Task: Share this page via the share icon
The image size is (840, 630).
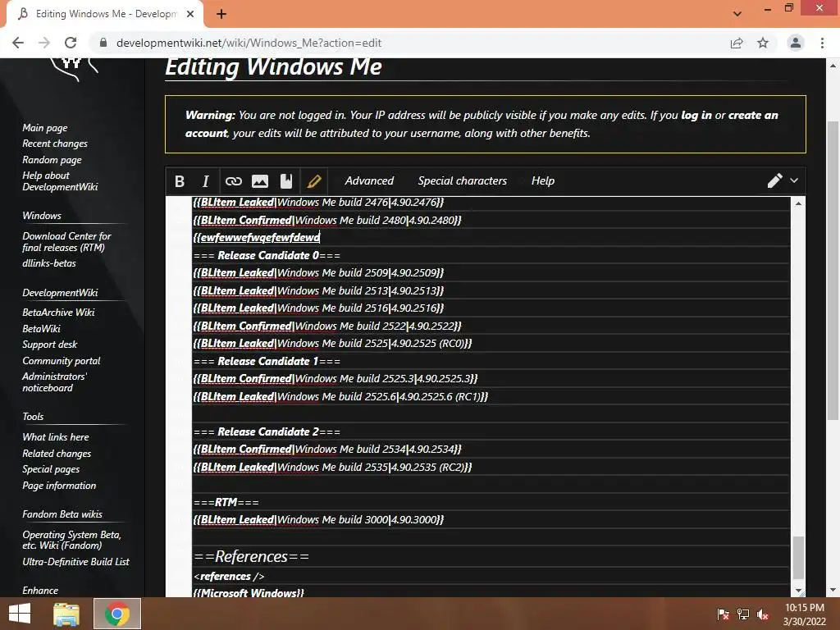Action: click(x=737, y=43)
